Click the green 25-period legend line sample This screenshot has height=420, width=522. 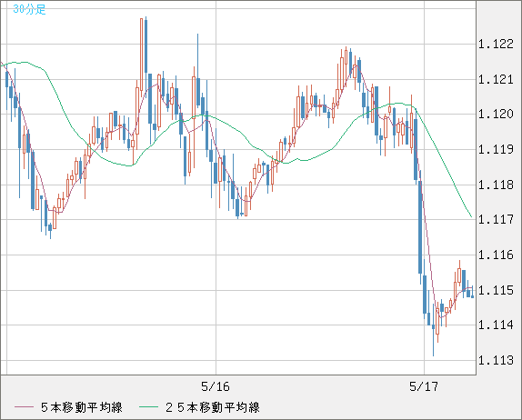[148, 407]
